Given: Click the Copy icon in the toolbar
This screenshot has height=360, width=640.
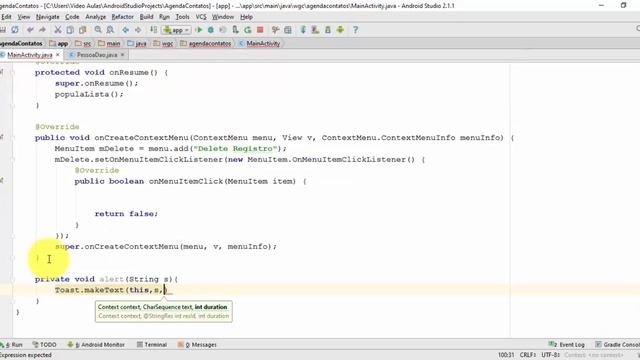Looking at the screenshot, I should (70, 30).
